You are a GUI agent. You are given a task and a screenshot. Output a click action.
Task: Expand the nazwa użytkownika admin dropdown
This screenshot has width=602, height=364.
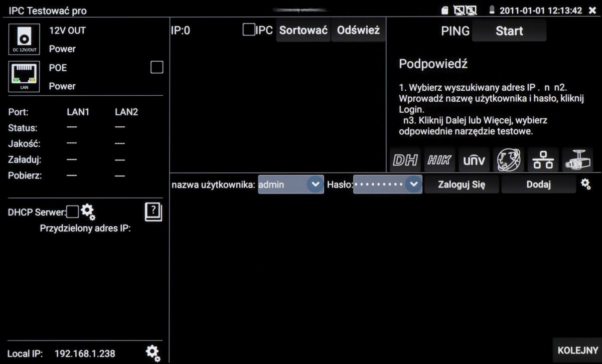[x=315, y=185]
